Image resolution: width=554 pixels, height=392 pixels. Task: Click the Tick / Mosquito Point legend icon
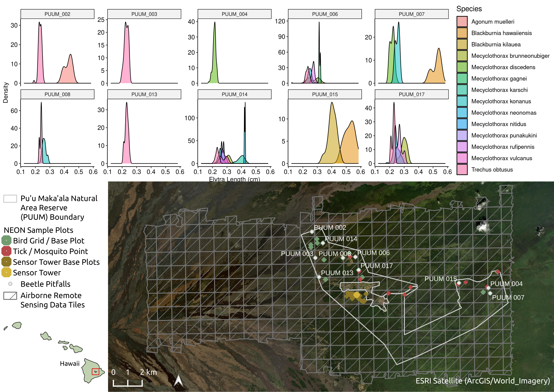pyautogui.click(x=6, y=251)
